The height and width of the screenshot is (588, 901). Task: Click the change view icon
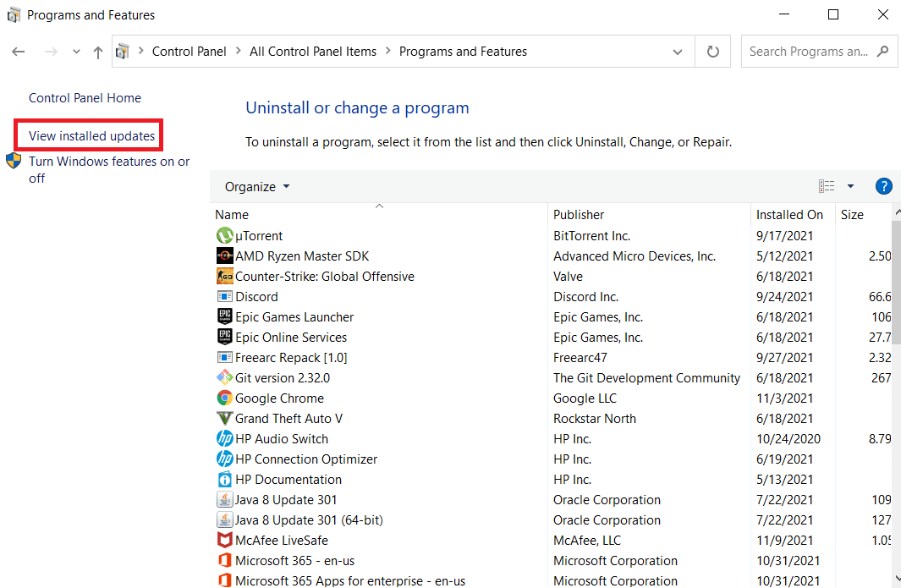(x=827, y=186)
